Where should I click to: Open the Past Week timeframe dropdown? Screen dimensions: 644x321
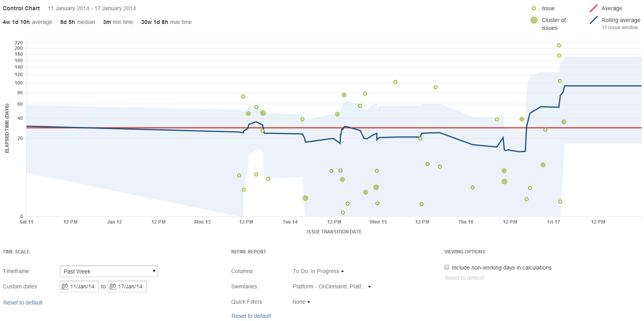109,271
